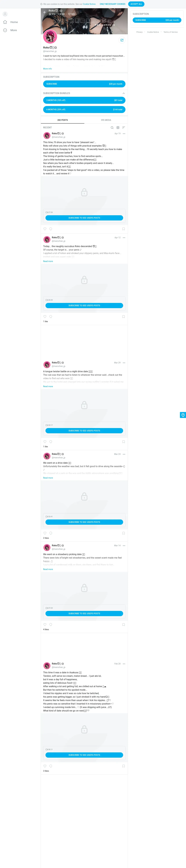
Task: Accept all cookies in the banner
Action: click(x=136, y=4)
